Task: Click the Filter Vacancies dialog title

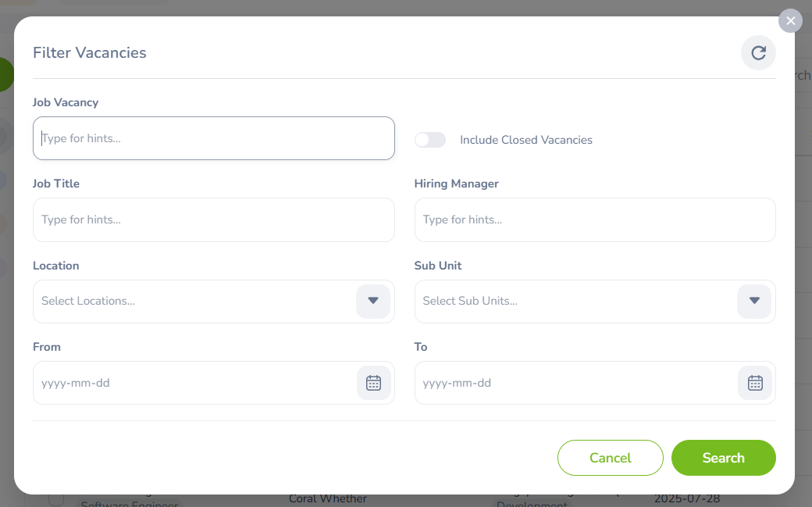Action: point(90,53)
